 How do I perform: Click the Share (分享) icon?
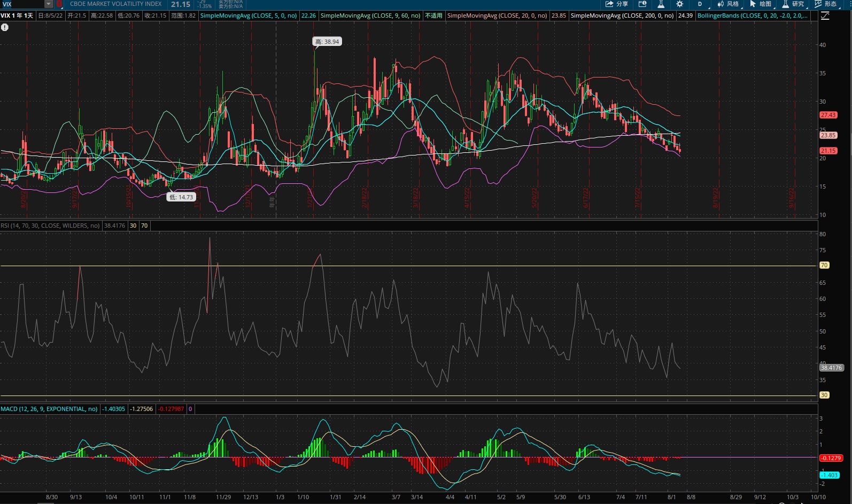(616, 4)
